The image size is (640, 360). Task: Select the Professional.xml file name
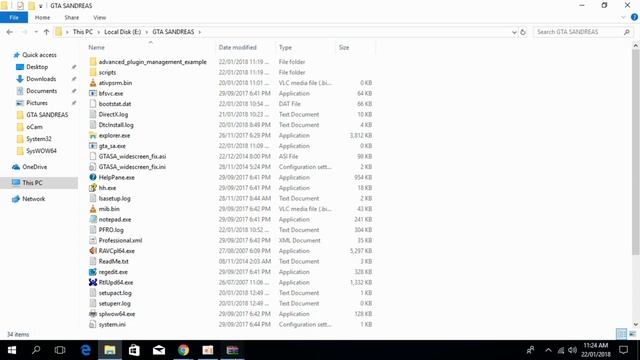click(x=120, y=240)
